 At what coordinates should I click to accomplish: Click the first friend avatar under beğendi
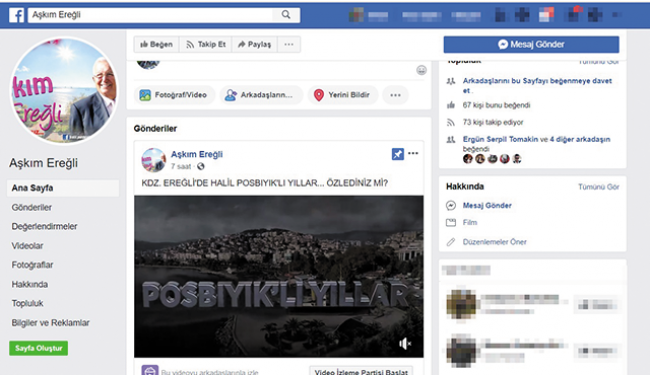tap(468, 159)
